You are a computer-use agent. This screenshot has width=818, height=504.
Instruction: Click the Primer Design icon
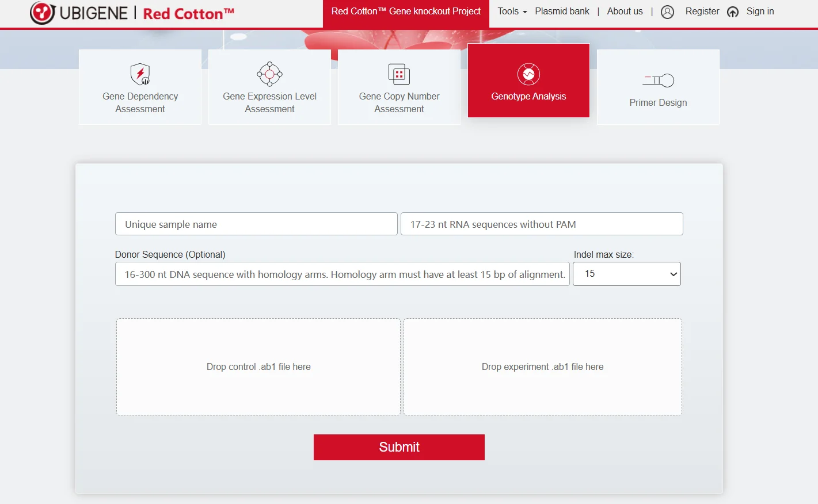658,81
